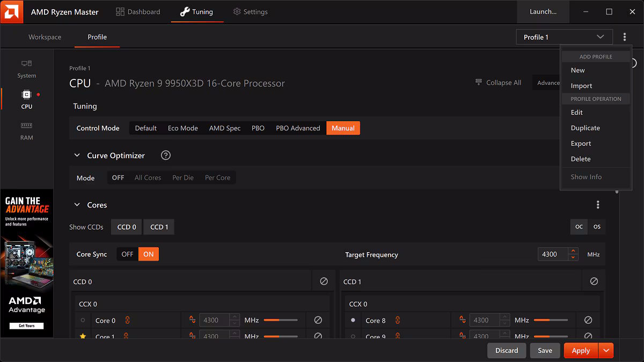Screen dimensions: 644x362
Task: Open the RAM section in sidebar
Action: click(26, 130)
